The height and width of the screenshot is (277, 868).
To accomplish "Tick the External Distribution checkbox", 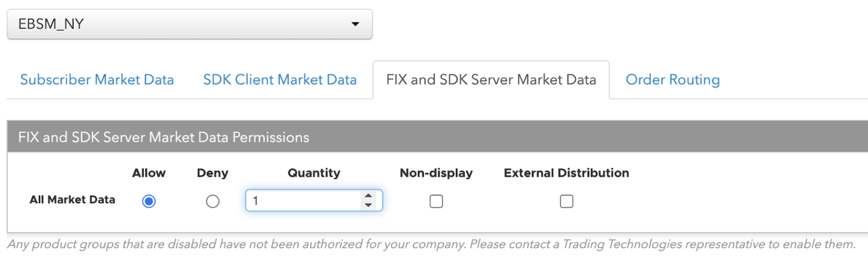I will tap(567, 201).
